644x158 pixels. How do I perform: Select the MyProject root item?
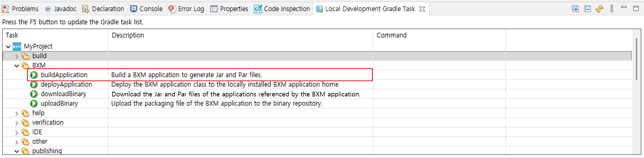coord(38,46)
